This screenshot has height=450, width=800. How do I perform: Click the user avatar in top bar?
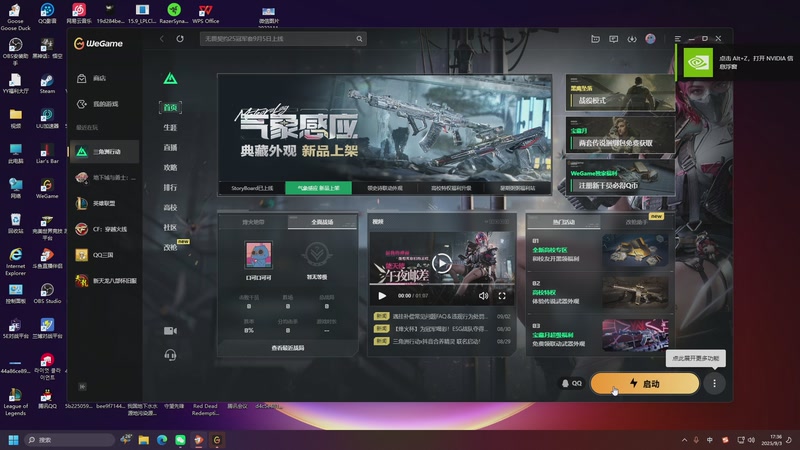pos(651,39)
